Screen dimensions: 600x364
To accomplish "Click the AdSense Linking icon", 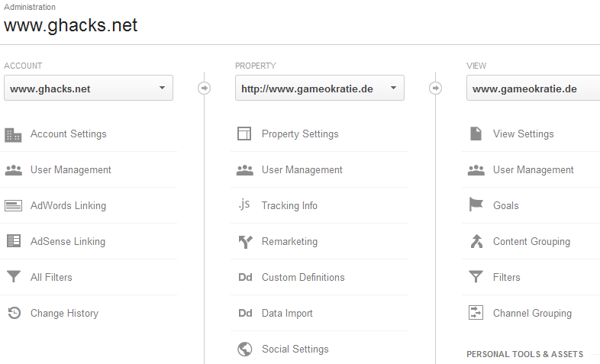I will [x=13, y=242].
